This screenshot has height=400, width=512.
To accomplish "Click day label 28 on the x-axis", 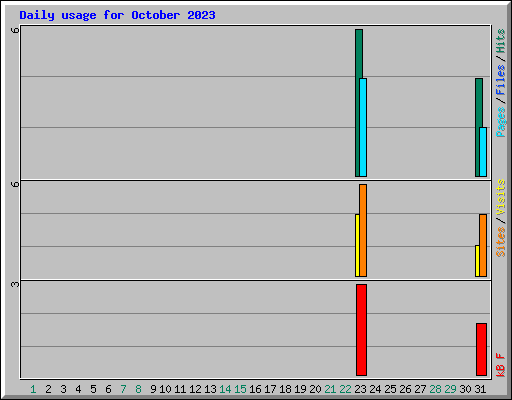I will pyautogui.click(x=435, y=389).
